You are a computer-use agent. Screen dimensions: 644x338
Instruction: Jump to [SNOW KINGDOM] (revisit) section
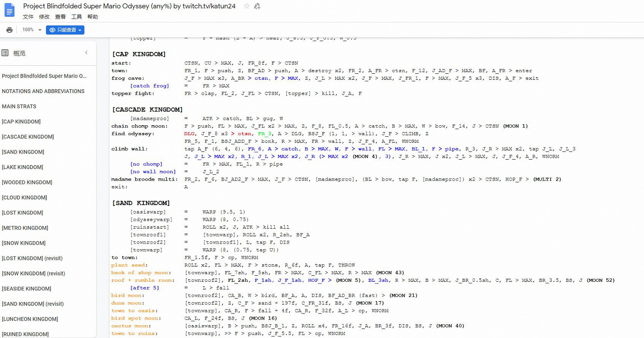[33, 273]
